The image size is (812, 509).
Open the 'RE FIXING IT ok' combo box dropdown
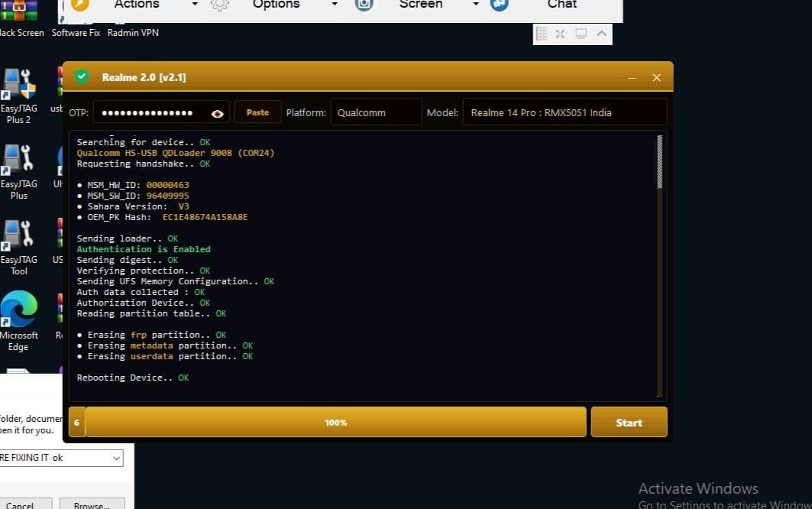(117, 459)
